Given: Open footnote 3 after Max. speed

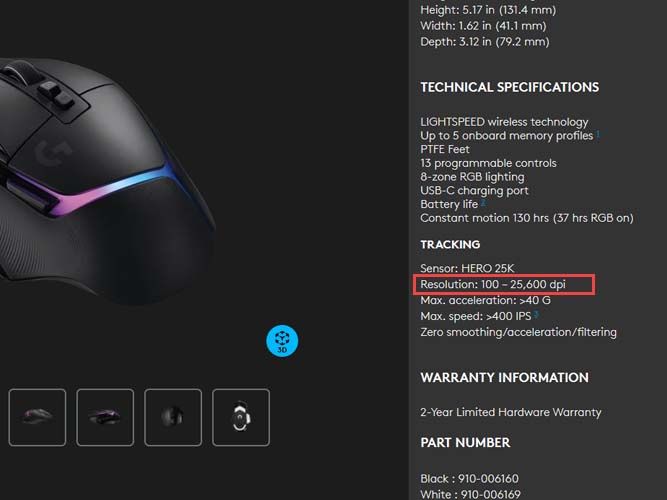Looking at the screenshot, I should [536, 314].
